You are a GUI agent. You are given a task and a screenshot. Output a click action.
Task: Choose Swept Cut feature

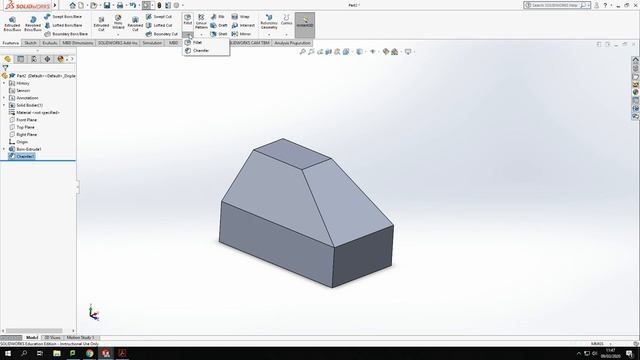(159, 17)
